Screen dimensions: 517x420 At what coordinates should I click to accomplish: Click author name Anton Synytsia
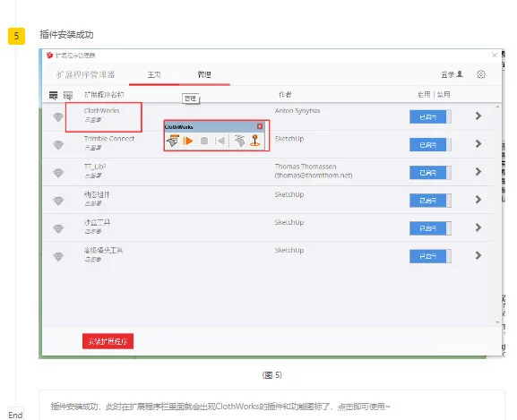297,111
